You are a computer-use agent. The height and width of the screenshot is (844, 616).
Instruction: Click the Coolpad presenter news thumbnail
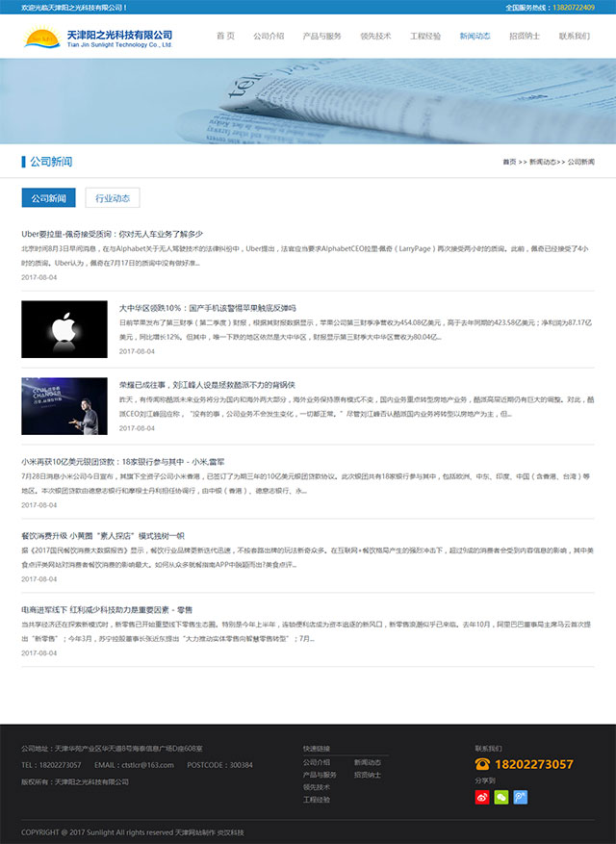coord(64,405)
